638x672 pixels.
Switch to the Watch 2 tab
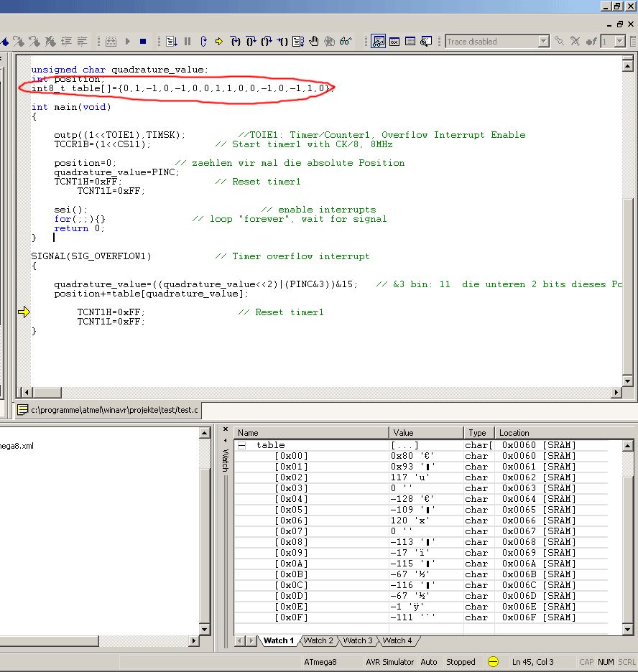318,640
